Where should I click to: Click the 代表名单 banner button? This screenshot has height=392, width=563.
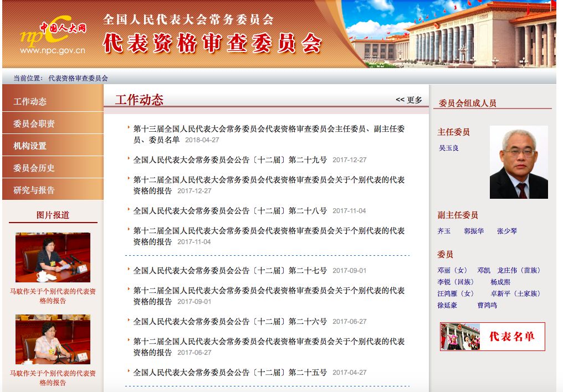coord(492,337)
